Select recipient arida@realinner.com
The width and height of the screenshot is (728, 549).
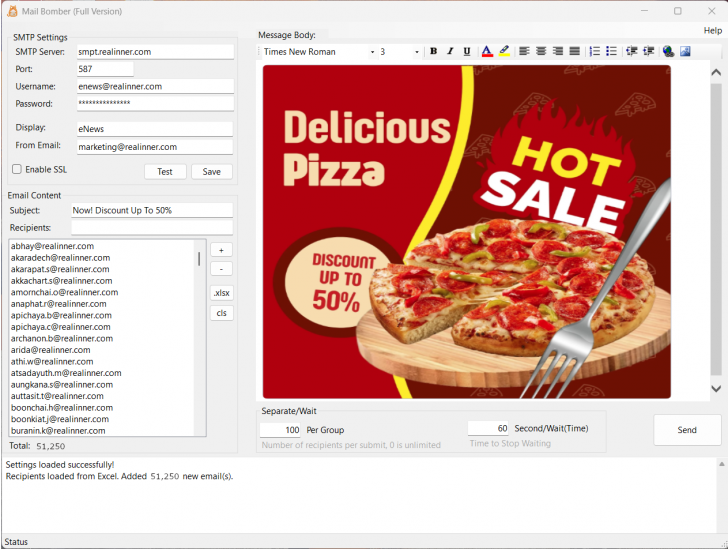coord(51,350)
